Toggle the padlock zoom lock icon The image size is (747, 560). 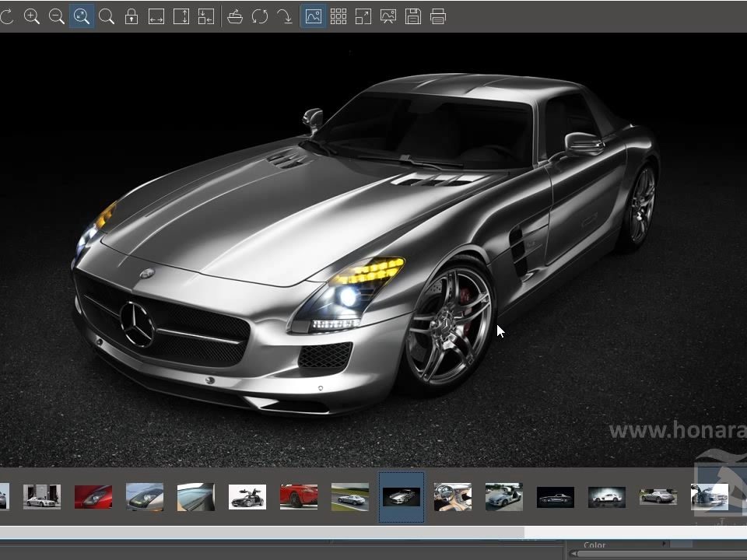[x=132, y=16]
